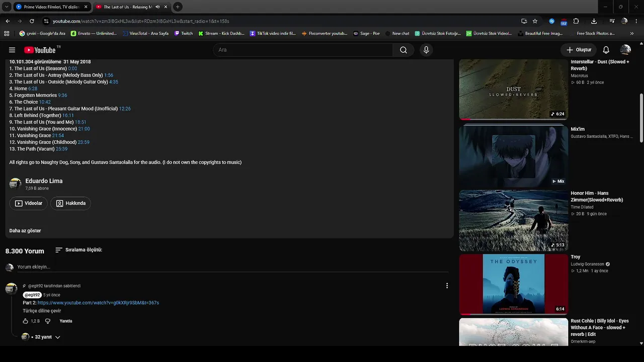Open the Stream - Kick Dashboard bookmark
This screenshot has width=644, height=362.
221,33
